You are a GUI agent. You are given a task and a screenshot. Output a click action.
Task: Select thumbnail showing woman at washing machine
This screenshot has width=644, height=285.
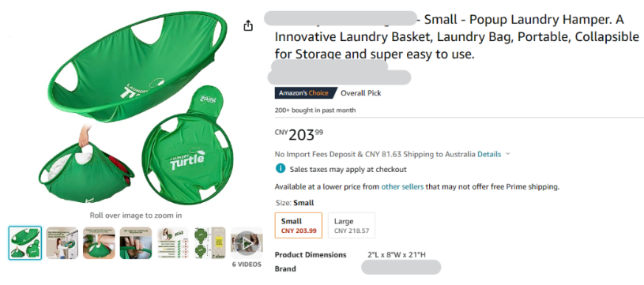pyautogui.click(x=62, y=242)
